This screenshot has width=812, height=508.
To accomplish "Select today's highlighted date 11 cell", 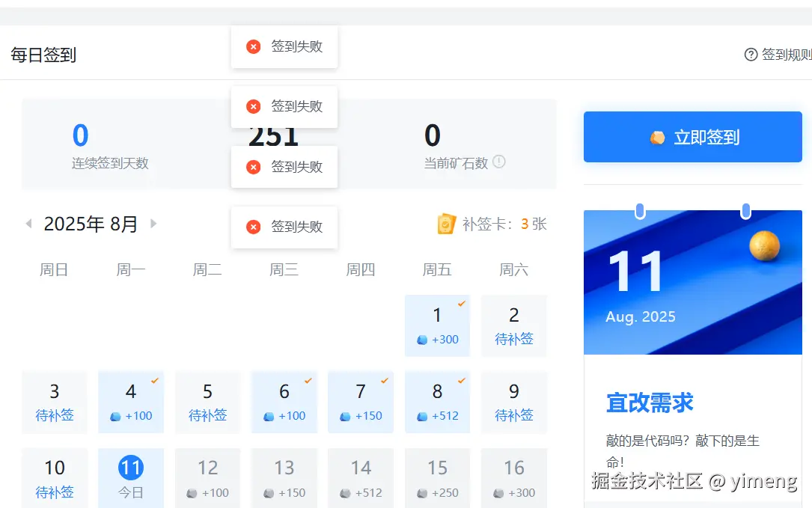I will coord(131,476).
